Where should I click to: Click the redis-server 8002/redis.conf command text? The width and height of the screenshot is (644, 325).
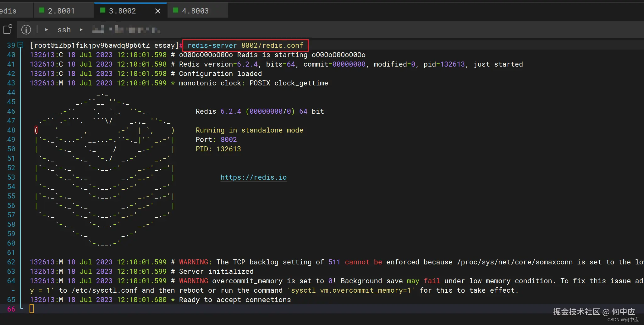click(245, 45)
